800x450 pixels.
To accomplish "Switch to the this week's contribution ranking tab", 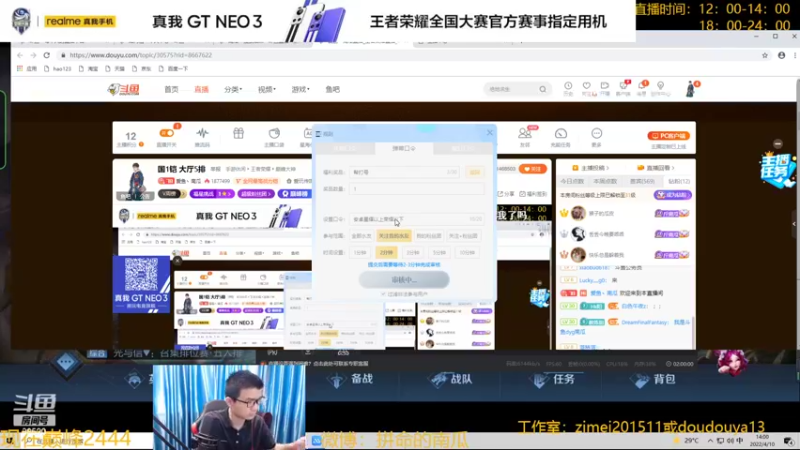I will pyautogui.click(x=605, y=181).
